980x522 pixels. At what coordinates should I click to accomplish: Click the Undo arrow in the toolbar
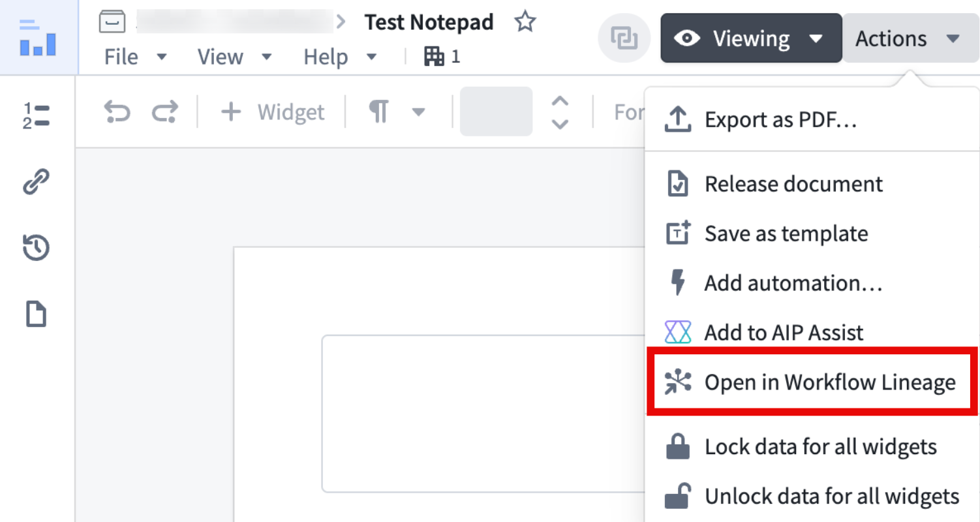pyautogui.click(x=116, y=111)
